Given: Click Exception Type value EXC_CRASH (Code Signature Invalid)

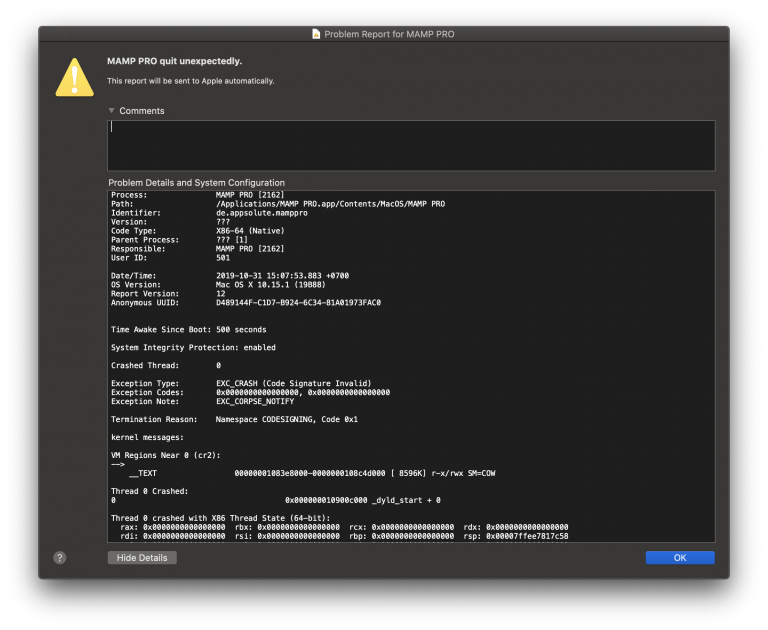Looking at the screenshot, I should [294, 384].
